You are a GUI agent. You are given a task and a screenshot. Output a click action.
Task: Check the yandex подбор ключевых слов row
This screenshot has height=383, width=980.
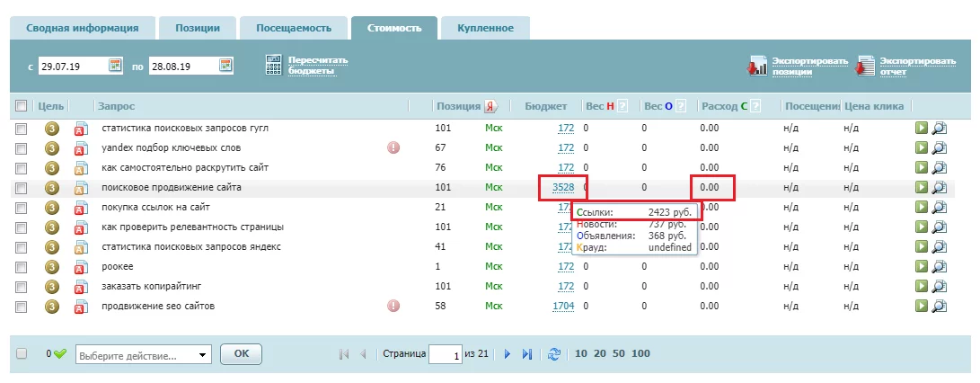tap(22, 148)
